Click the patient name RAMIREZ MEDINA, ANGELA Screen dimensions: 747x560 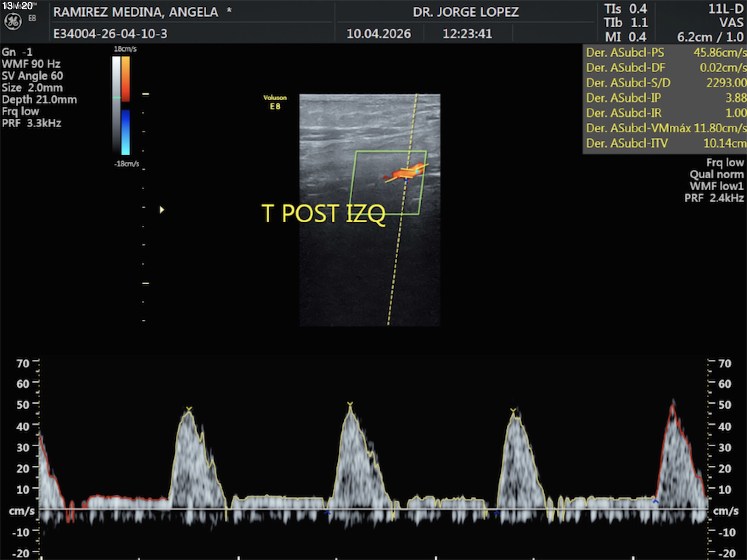click(x=136, y=12)
